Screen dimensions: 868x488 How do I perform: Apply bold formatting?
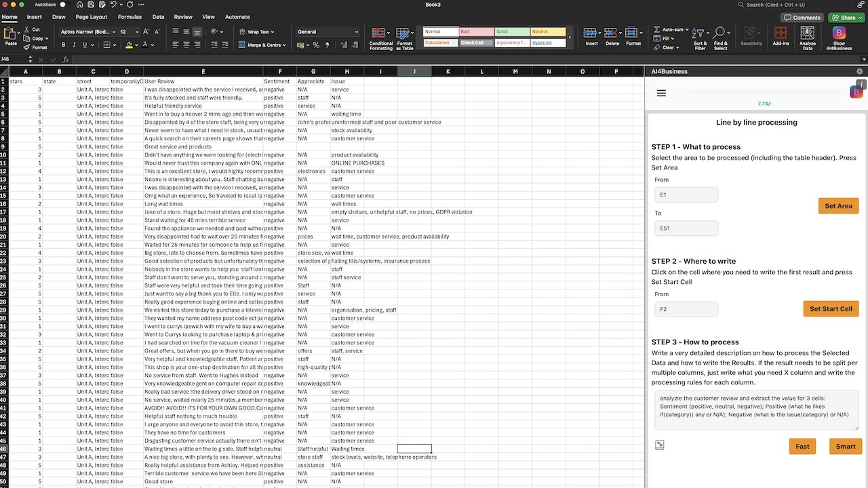(x=64, y=45)
